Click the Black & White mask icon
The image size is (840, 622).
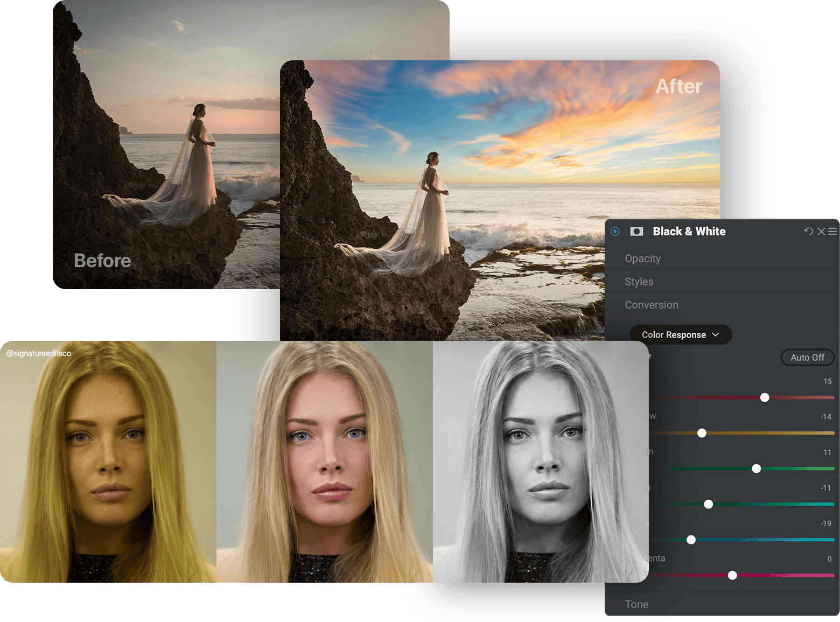click(636, 232)
